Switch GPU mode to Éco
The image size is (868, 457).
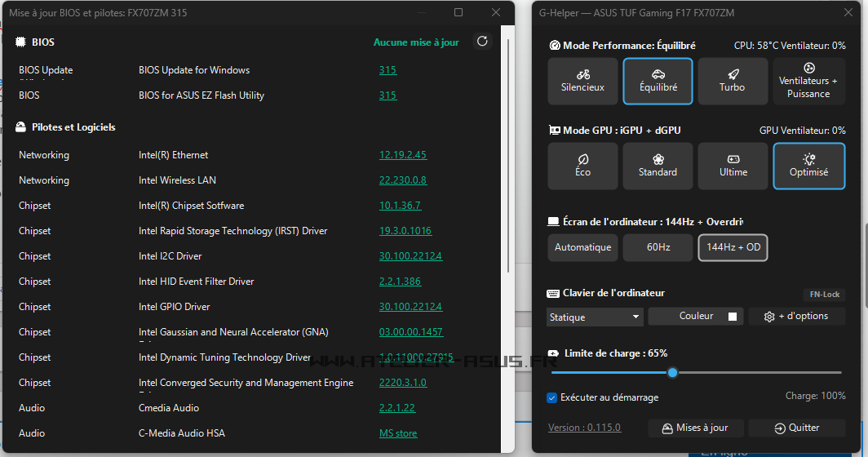tap(582, 166)
